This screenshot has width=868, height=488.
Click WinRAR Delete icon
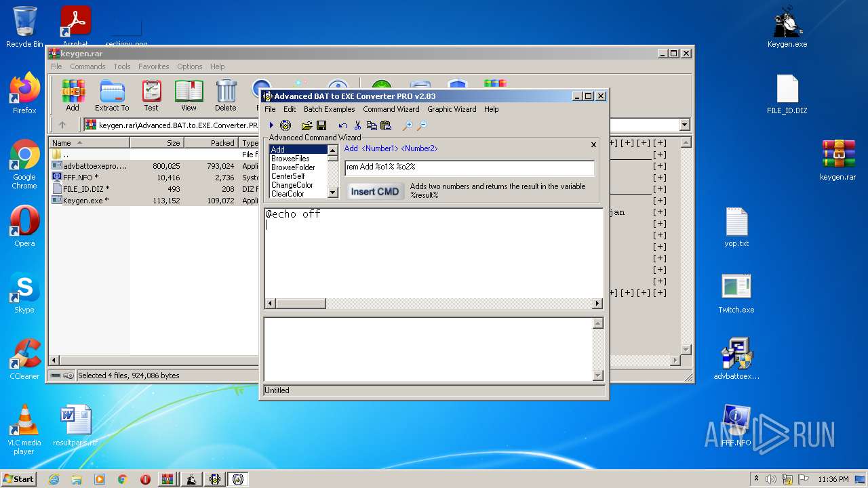tap(226, 96)
